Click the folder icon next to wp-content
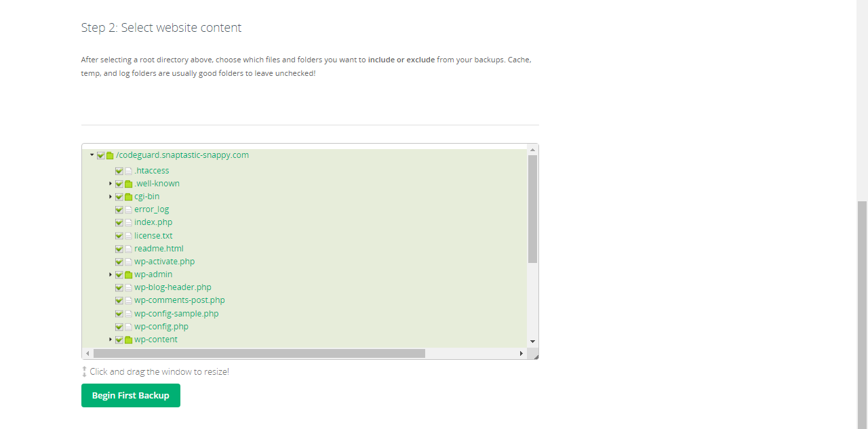 click(128, 340)
